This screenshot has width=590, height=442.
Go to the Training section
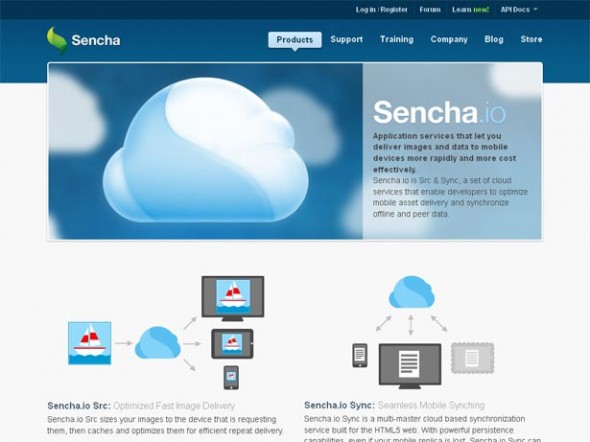click(397, 39)
